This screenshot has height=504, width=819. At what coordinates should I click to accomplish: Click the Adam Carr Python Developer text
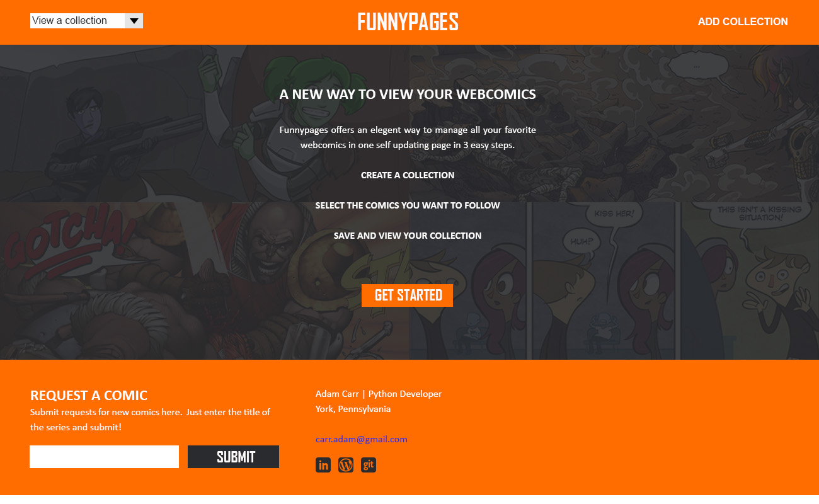click(x=379, y=394)
